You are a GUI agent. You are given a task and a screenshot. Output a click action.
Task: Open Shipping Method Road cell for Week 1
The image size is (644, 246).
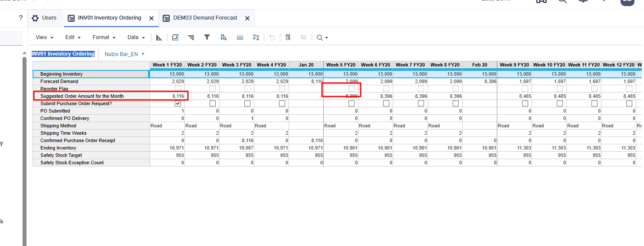(167, 126)
